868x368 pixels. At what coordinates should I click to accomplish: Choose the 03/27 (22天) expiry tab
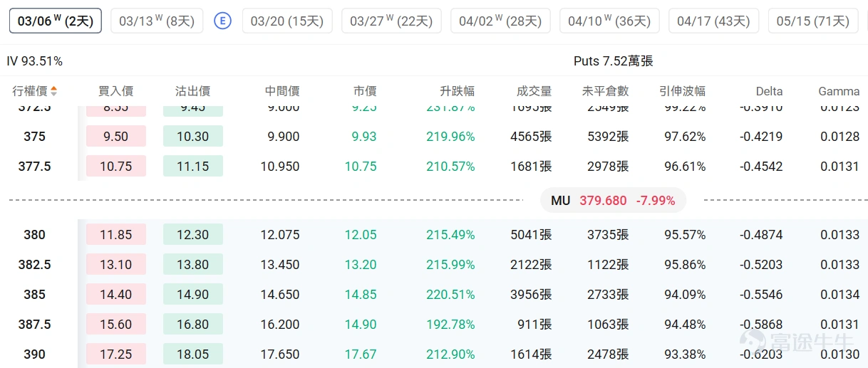[x=391, y=21]
